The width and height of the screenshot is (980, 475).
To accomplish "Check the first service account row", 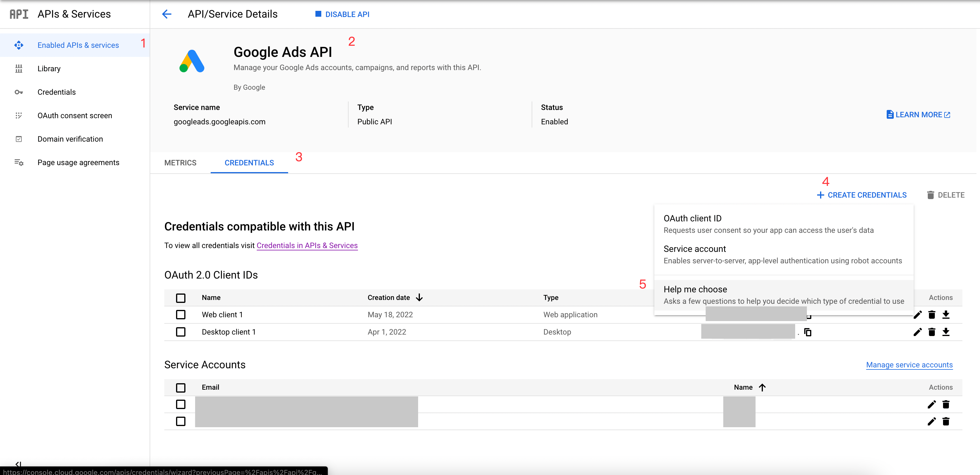I will point(181,404).
